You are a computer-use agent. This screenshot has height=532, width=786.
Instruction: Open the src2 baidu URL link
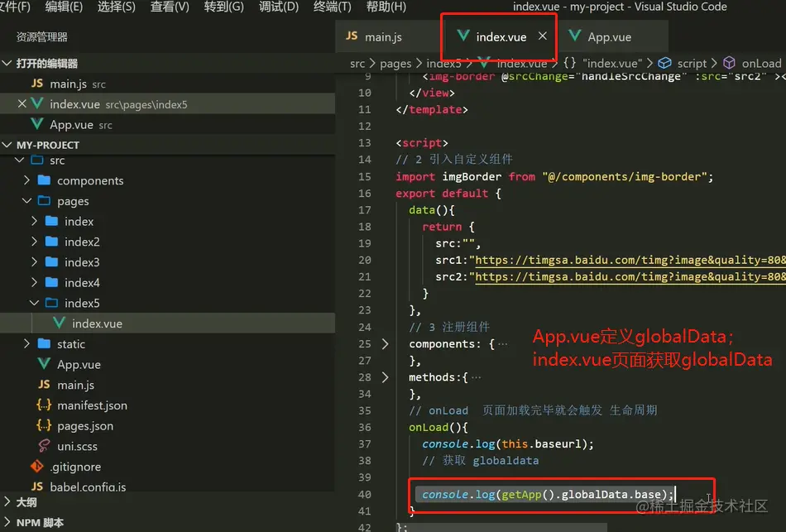(630, 277)
